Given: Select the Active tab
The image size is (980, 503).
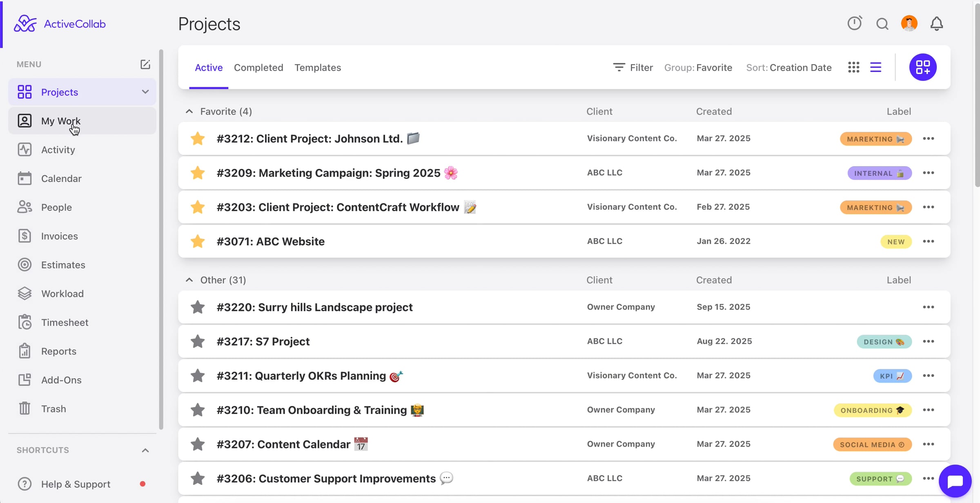Looking at the screenshot, I should point(209,68).
